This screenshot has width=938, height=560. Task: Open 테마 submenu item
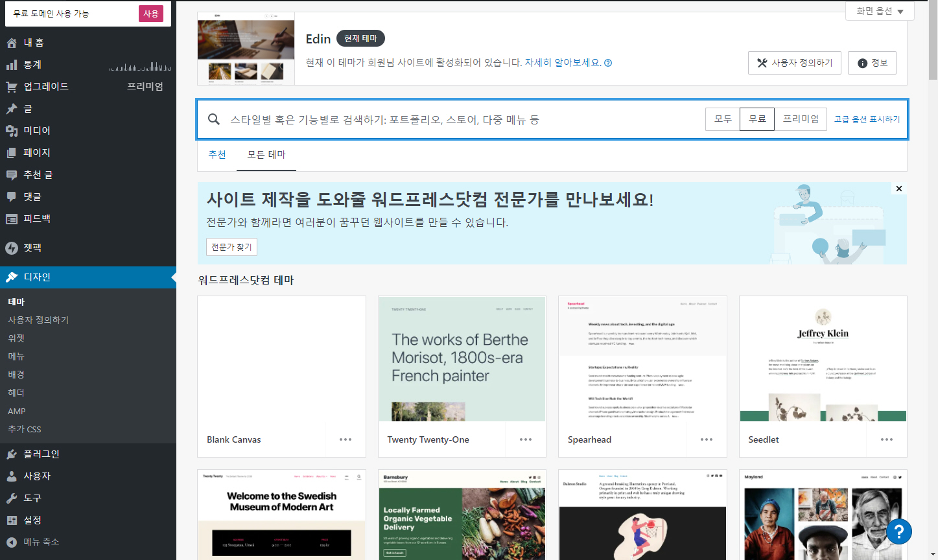(16, 302)
